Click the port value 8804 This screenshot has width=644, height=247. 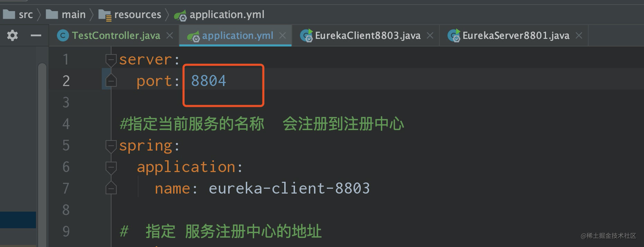pyautogui.click(x=208, y=81)
